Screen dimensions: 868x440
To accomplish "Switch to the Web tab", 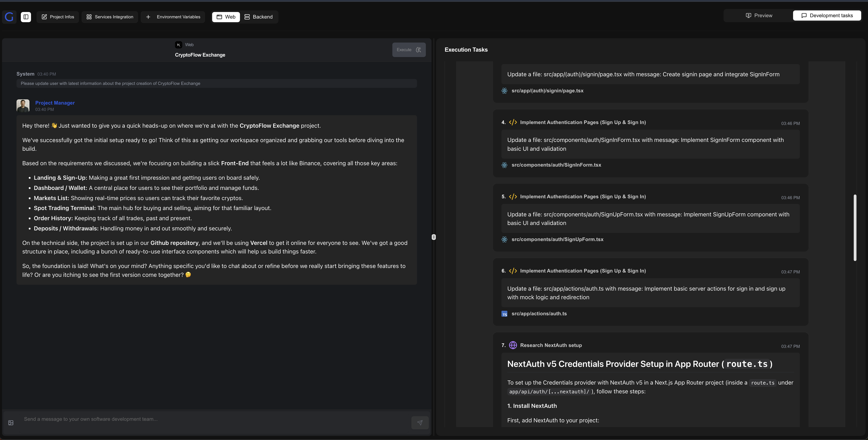I will 226,17.
